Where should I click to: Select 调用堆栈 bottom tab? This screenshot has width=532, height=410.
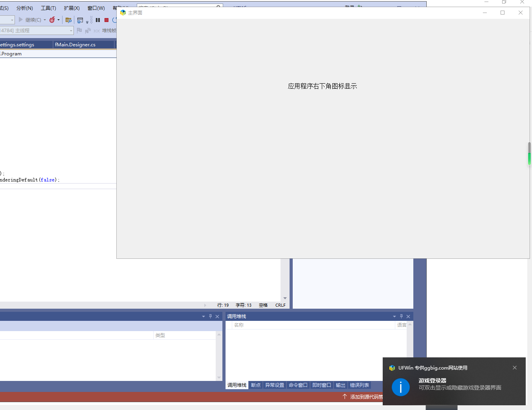pyautogui.click(x=237, y=385)
